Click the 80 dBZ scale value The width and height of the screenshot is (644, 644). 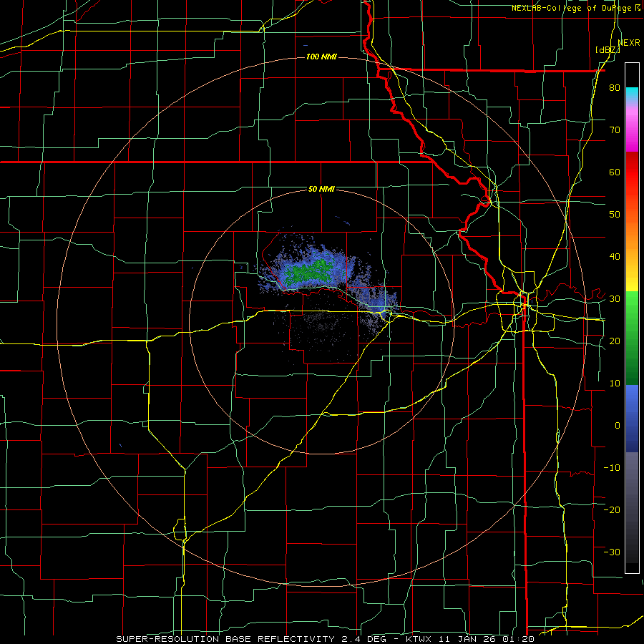615,88
